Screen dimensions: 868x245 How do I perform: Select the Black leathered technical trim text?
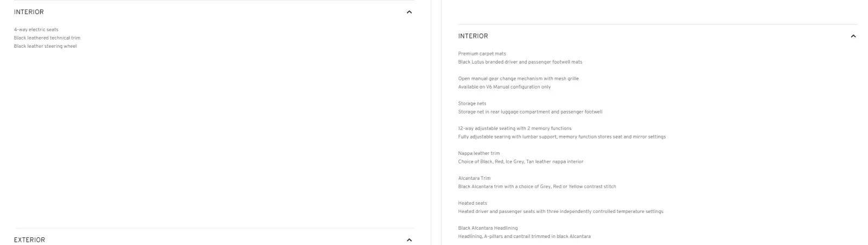click(x=47, y=38)
